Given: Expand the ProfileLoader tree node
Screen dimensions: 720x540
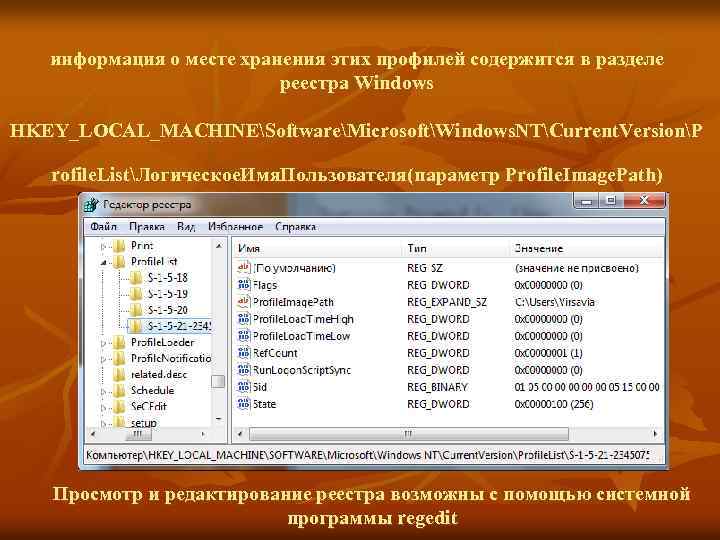Looking at the screenshot, I should coord(103,343).
